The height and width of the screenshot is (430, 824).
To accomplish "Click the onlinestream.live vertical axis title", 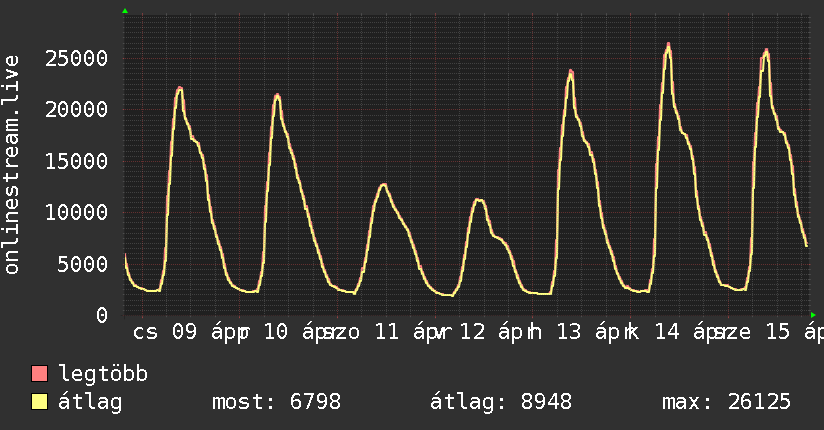I will coord(11,165).
